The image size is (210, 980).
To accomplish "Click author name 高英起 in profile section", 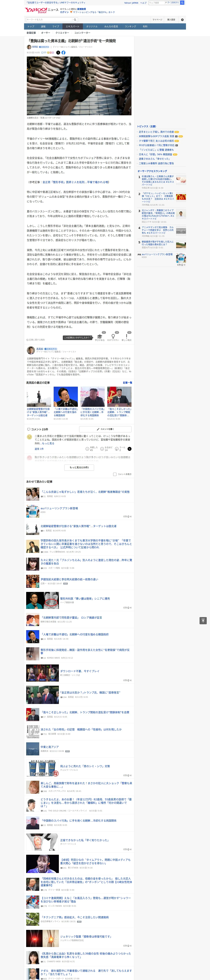I will coord(40,349).
